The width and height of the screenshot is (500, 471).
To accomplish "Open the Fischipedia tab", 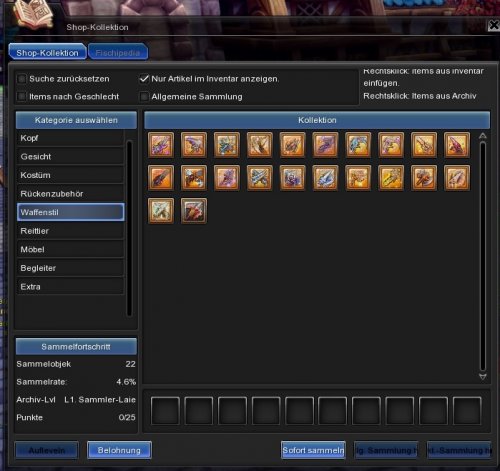I will coord(118,52).
